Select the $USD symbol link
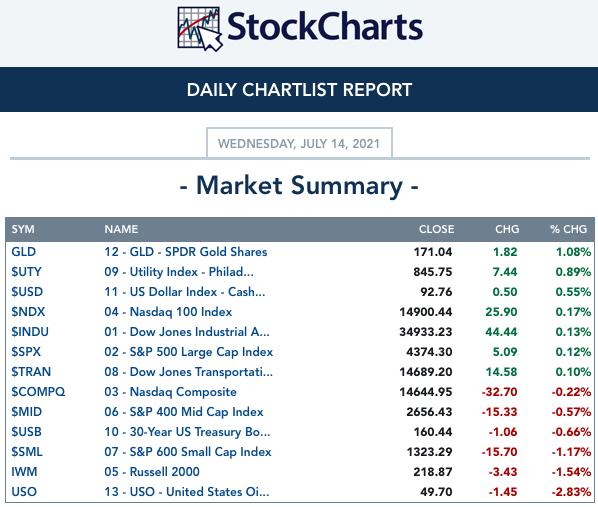 point(27,292)
